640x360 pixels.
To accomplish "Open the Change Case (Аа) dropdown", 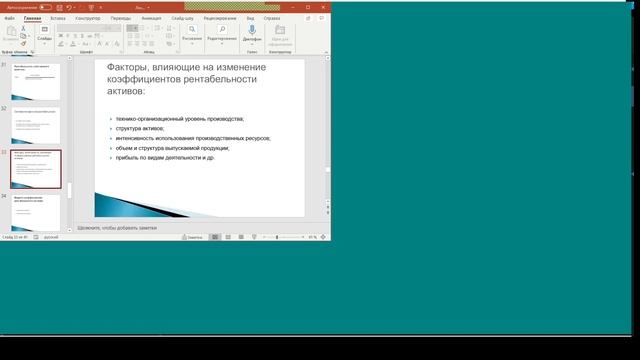I will coord(86,44).
